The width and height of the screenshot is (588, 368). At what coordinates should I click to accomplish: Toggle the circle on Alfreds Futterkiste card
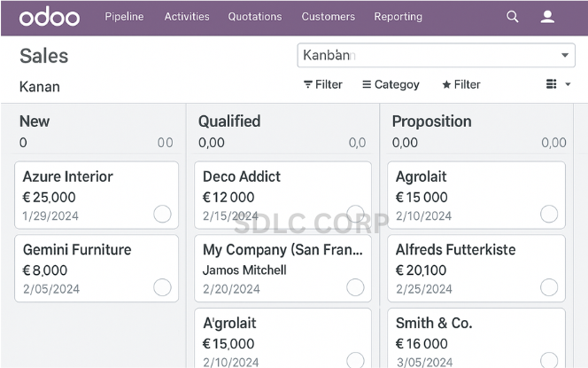point(549,287)
